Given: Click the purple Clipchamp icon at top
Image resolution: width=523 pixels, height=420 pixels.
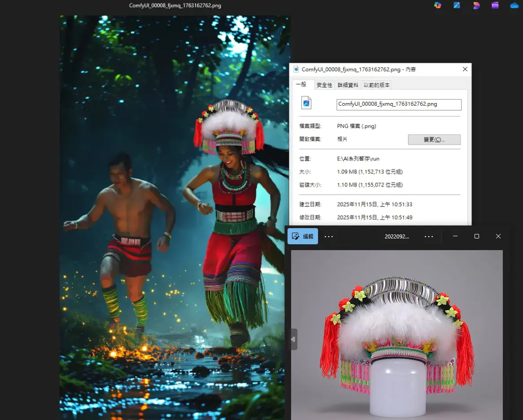Looking at the screenshot, I should [495, 5].
